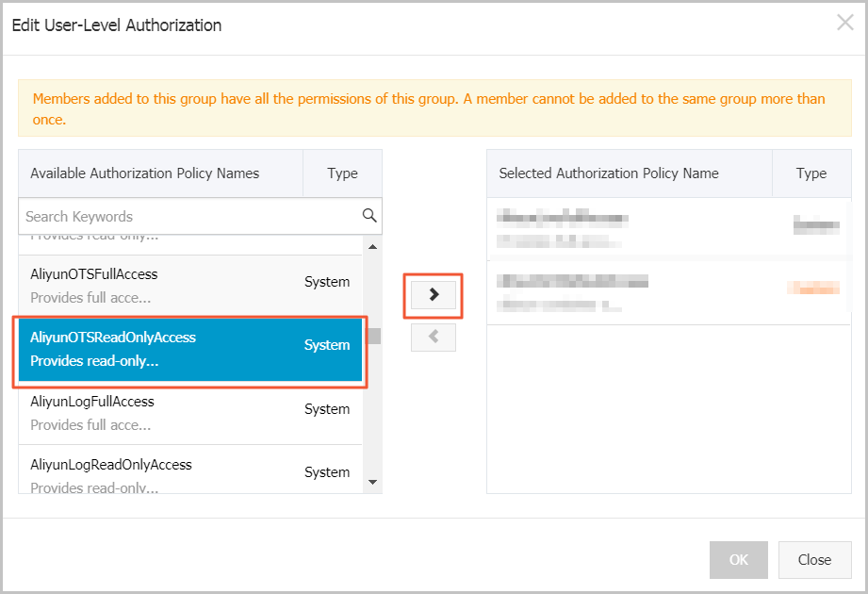Click System type of AliyunOTSReadOnlyAccess row
The width and height of the screenshot is (868, 594).
(x=327, y=345)
